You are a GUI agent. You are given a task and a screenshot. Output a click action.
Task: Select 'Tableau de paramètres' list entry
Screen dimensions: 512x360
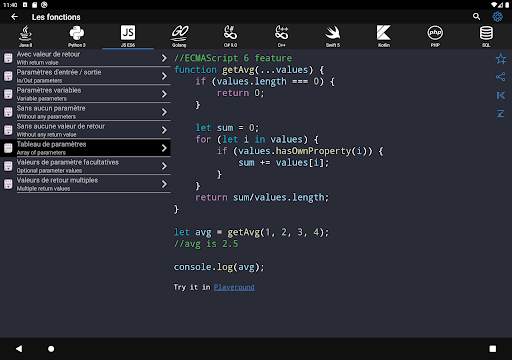[x=85, y=148]
